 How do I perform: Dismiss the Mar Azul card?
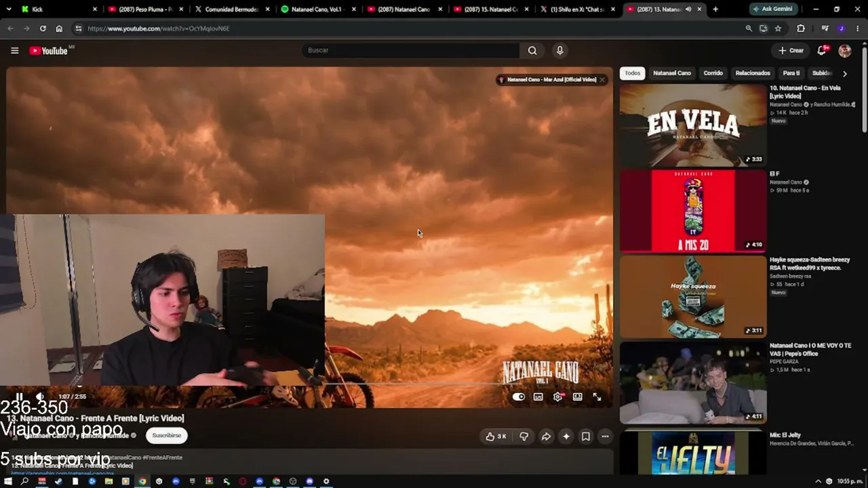pyautogui.click(x=601, y=80)
